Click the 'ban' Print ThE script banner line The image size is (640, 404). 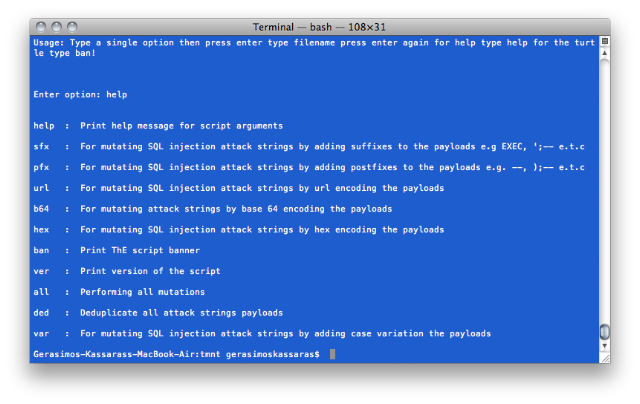[117, 250]
